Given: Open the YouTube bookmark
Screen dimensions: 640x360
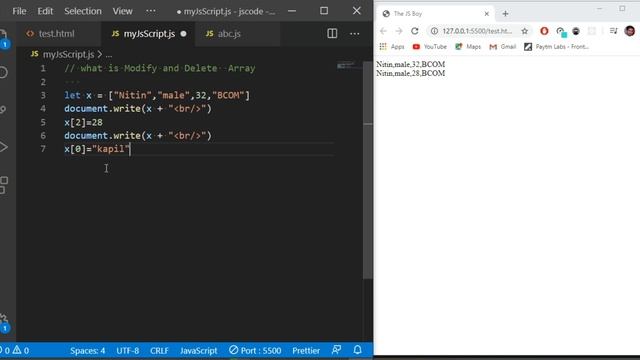Looking at the screenshot, I should click(430, 47).
